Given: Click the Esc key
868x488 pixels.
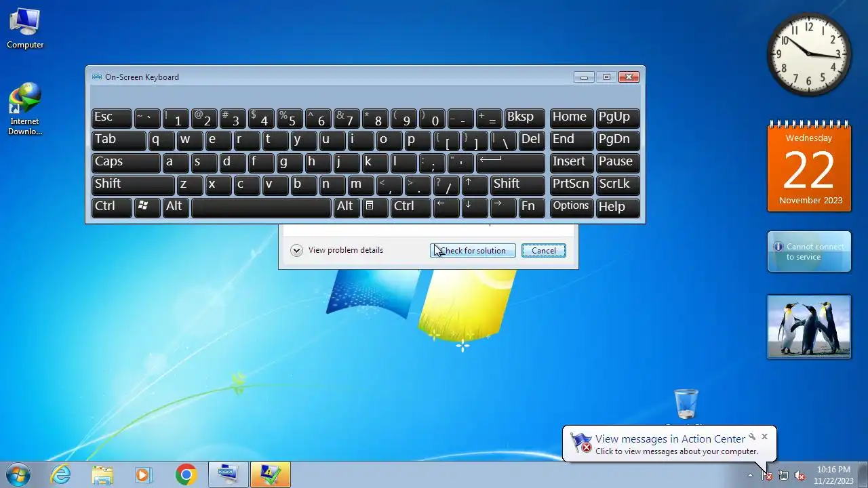Looking at the screenshot, I should pyautogui.click(x=111, y=117).
